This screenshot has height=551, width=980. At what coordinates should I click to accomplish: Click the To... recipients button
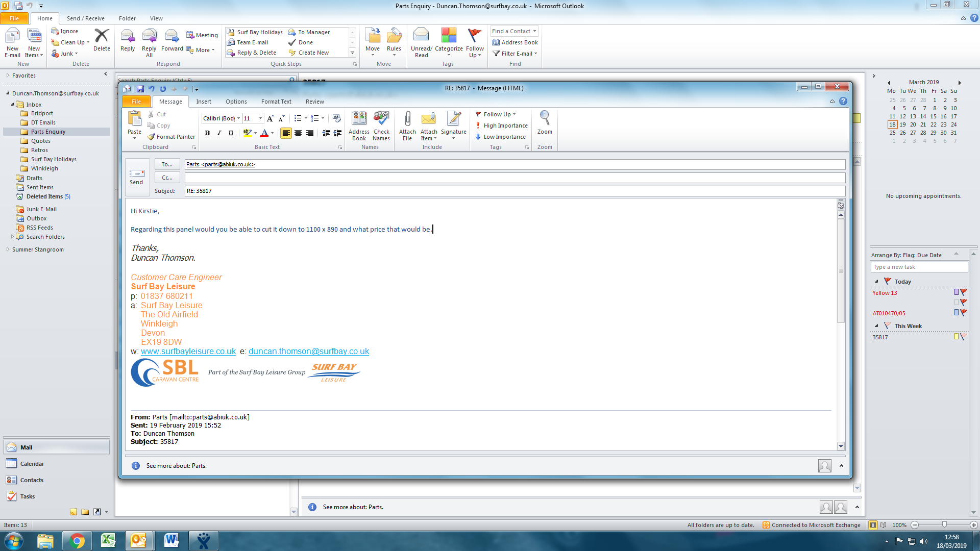click(x=167, y=164)
